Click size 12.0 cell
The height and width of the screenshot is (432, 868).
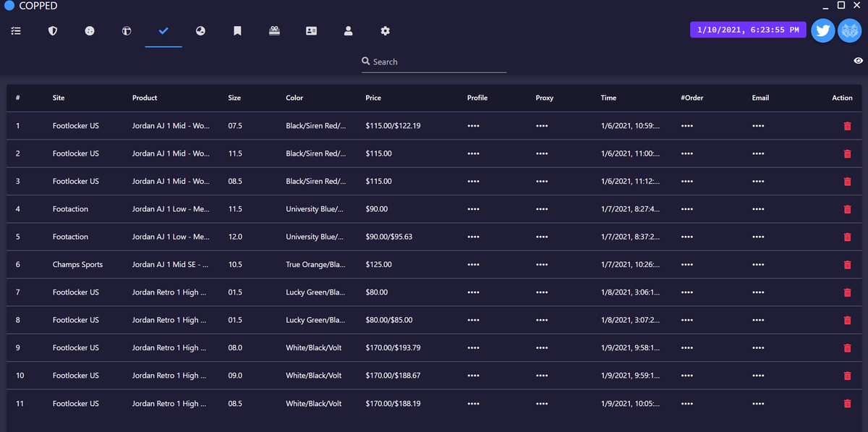[235, 237]
